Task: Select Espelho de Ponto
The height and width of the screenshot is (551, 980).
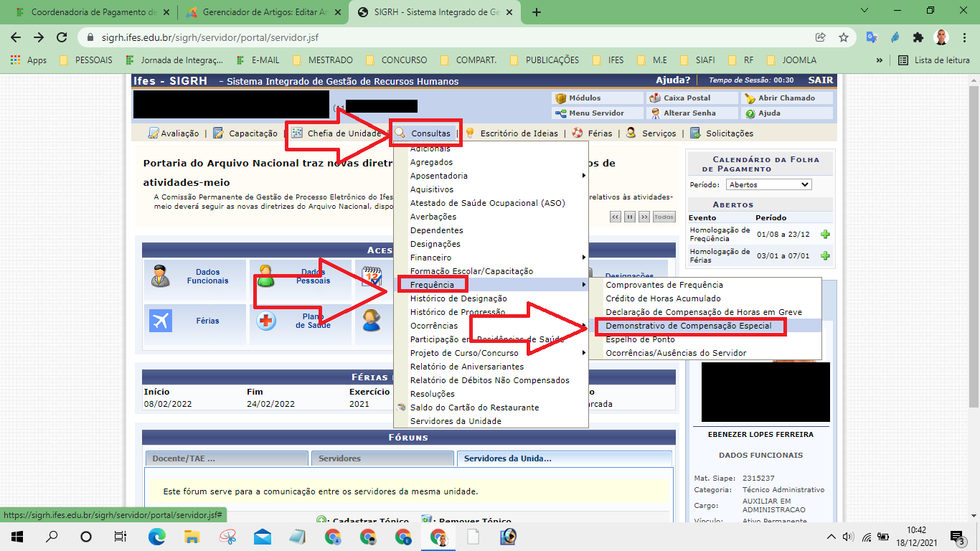Action: (640, 339)
